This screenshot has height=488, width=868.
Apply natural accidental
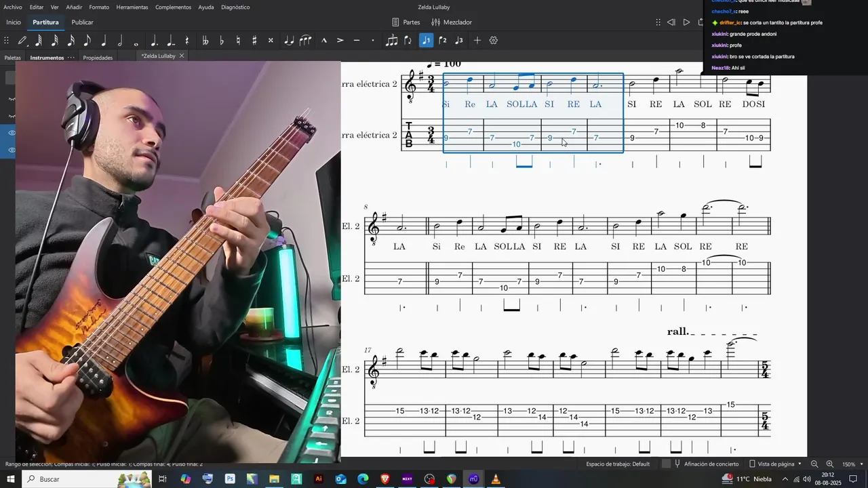click(x=238, y=41)
